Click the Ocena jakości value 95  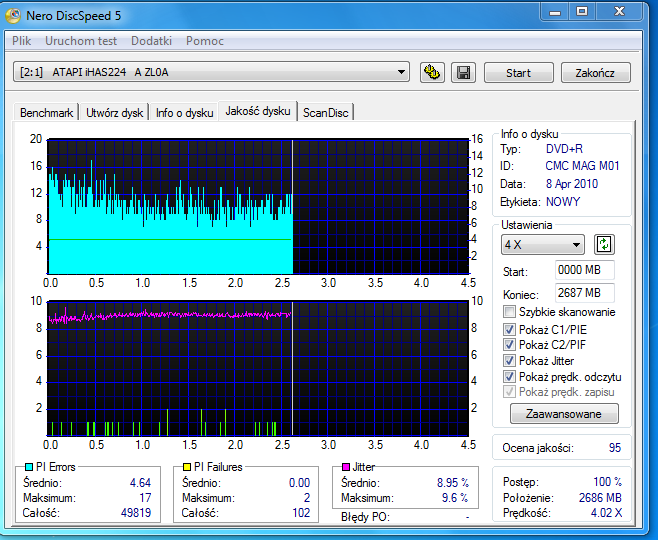[614, 448]
